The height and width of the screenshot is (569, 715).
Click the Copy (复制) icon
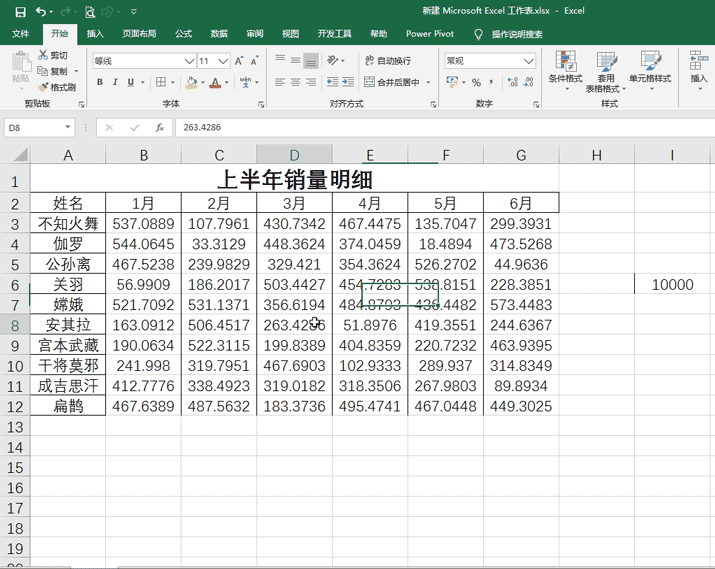coord(43,71)
